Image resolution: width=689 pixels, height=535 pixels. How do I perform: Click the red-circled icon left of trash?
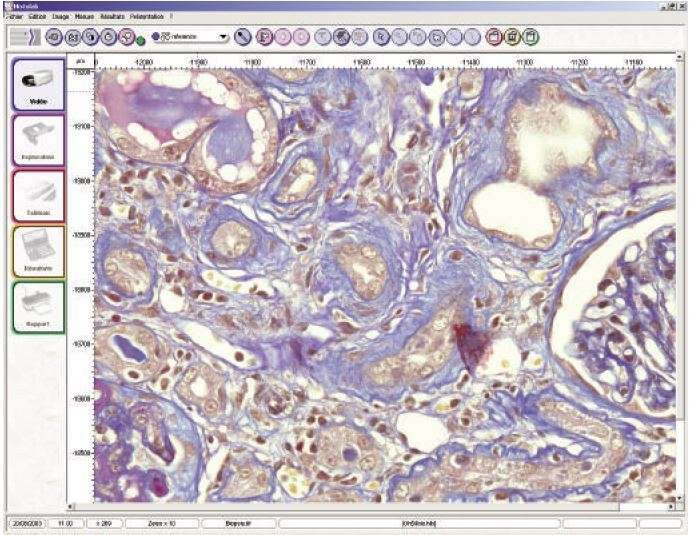click(x=494, y=37)
